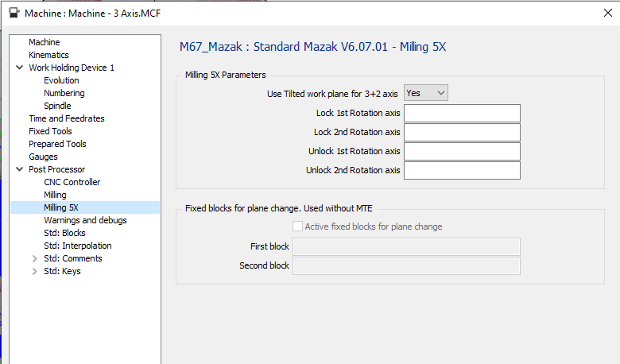Image resolution: width=620 pixels, height=364 pixels.
Task: Toggle Active fixed blocks for plane change checkbox
Action: coord(298,227)
